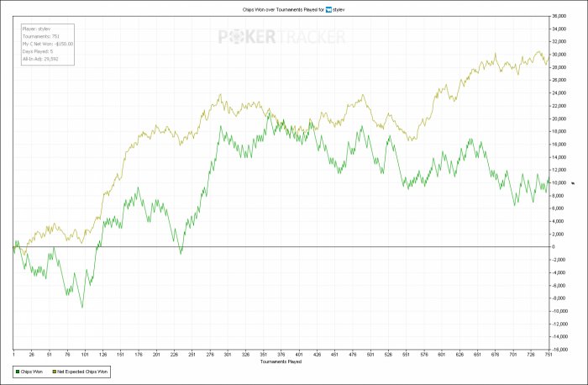Screen dimensions: 588x385
Task: Select the 'Chips Won' legend label
Action: (32, 372)
